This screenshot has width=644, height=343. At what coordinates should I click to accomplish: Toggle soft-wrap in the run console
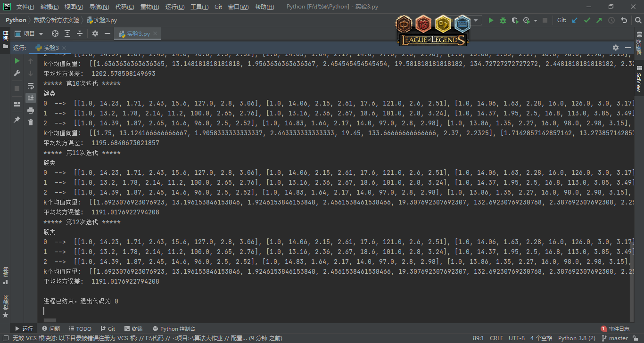tap(31, 86)
